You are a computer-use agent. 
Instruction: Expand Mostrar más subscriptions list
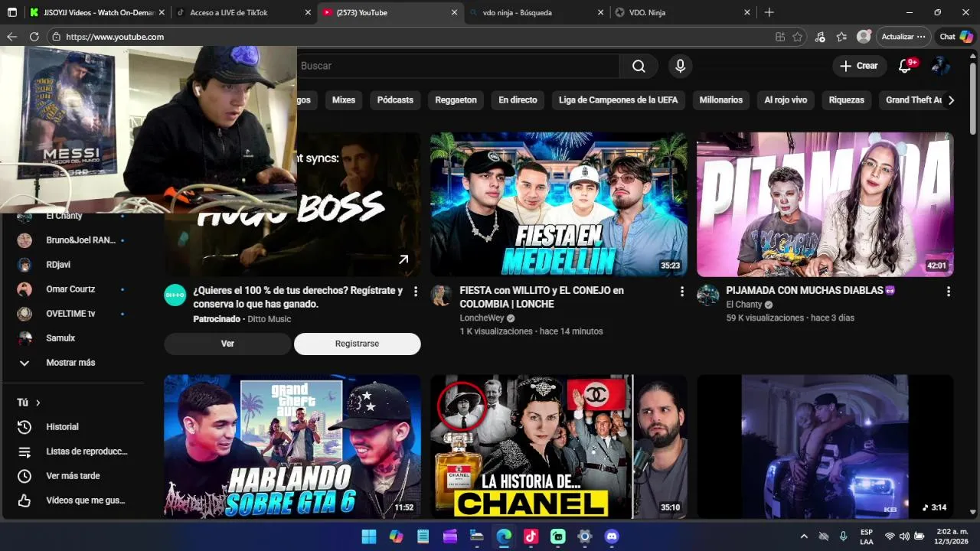pyautogui.click(x=73, y=363)
